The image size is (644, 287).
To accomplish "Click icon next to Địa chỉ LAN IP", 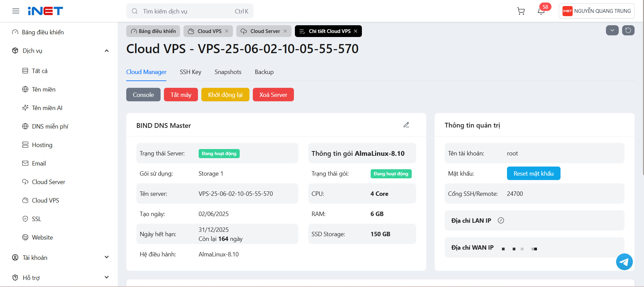I will (x=501, y=220).
